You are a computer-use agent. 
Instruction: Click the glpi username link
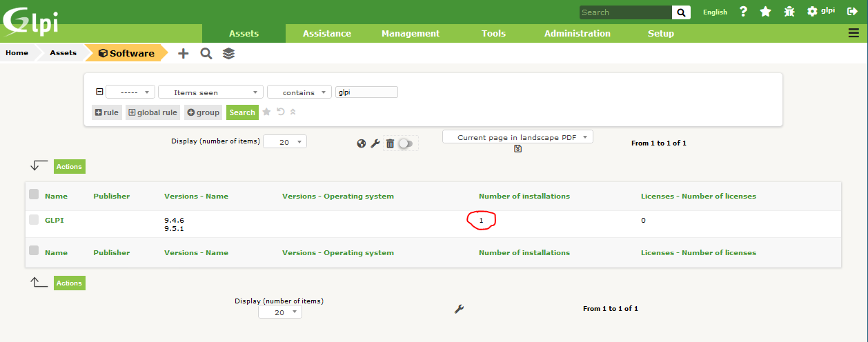(828, 10)
